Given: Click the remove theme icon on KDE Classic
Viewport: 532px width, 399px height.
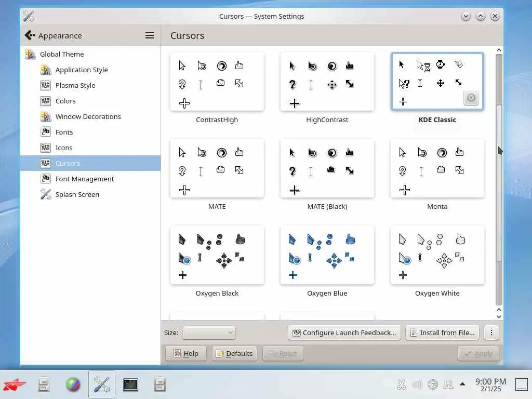Looking at the screenshot, I should coord(471,98).
